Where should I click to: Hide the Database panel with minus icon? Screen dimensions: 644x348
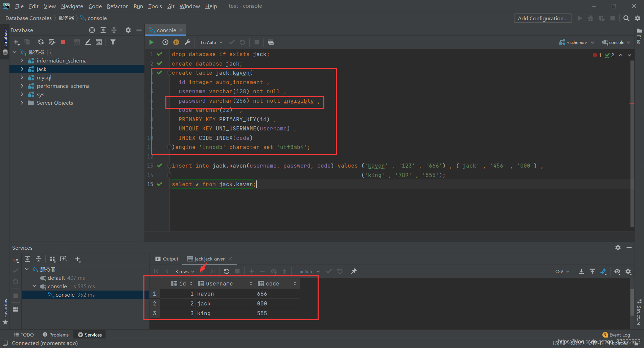(139, 30)
